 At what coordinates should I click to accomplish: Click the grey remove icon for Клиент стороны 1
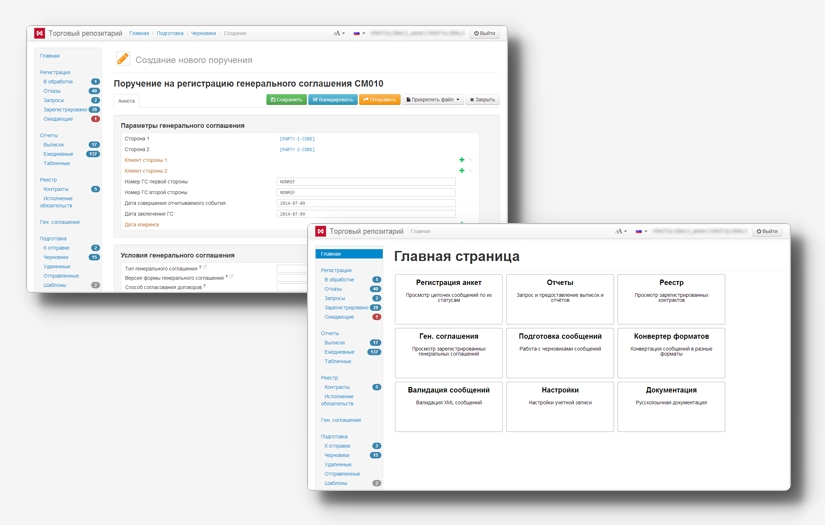[x=470, y=160]
